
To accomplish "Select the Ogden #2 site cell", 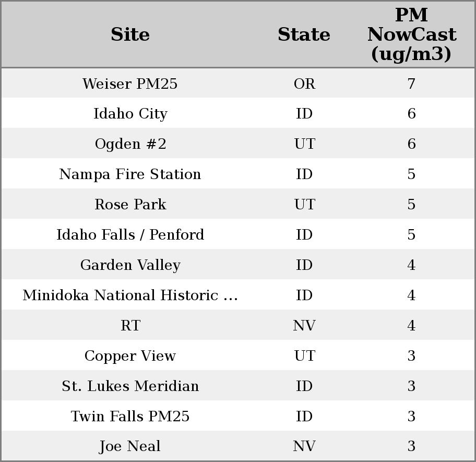I will click(x=130, y=144).
